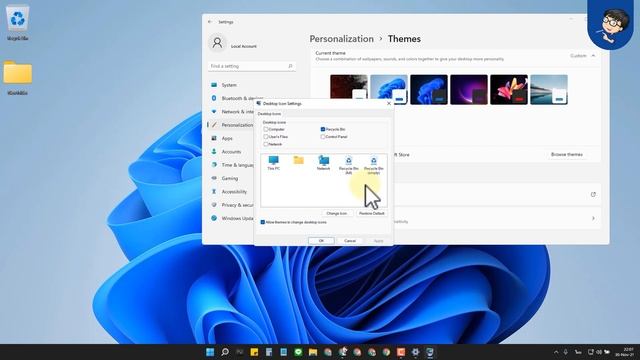
Task: Click the Local Account avatar in Settings
Action: point(217,42)
